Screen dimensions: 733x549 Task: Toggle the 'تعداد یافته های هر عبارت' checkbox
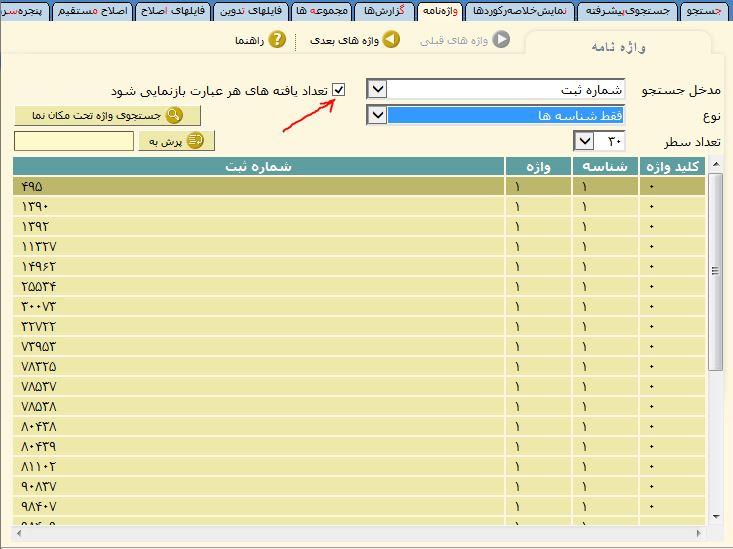coord(339,90)
